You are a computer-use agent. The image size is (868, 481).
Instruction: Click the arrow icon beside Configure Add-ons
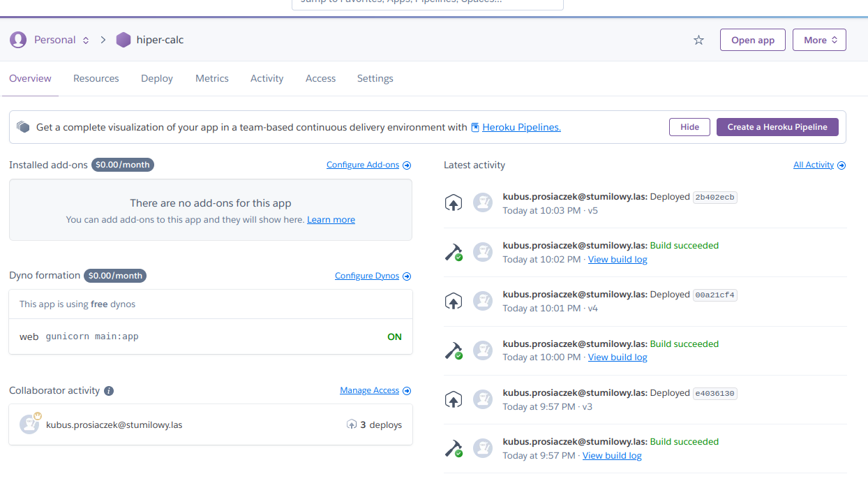tap(407, 165)
